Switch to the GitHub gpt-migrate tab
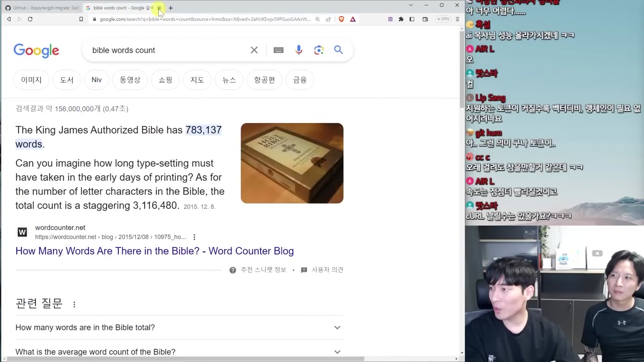The width and height of the screenshot is (644, 362). coord(42,8)
